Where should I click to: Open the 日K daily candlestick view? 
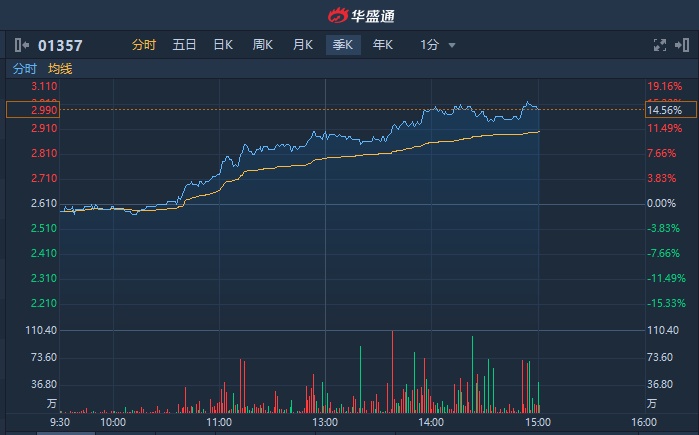pos(223,45)
